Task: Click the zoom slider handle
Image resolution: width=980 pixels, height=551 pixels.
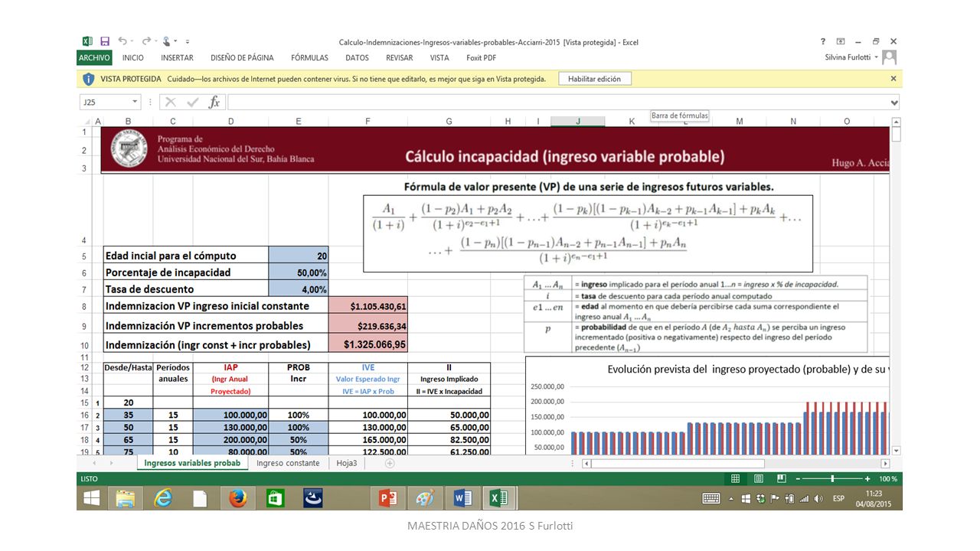Action: (832, 478)
